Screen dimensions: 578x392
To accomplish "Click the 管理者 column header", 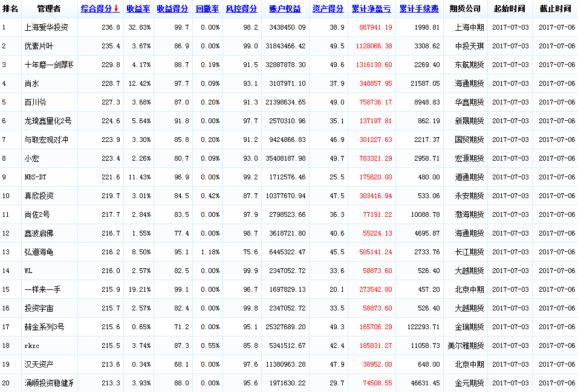I will pos(48,9).
